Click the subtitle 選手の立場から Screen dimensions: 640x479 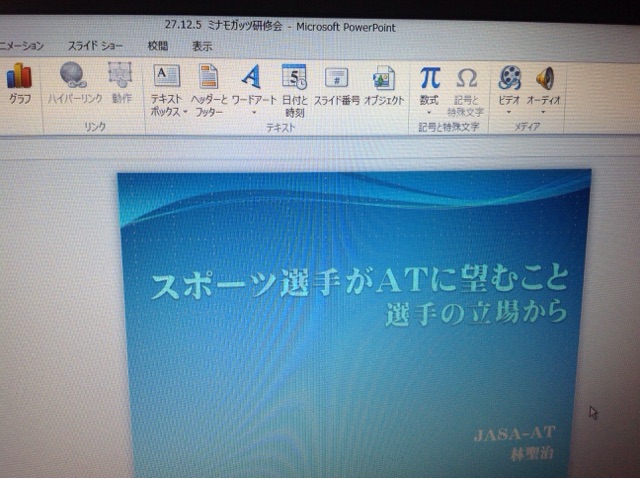point(476,314)
